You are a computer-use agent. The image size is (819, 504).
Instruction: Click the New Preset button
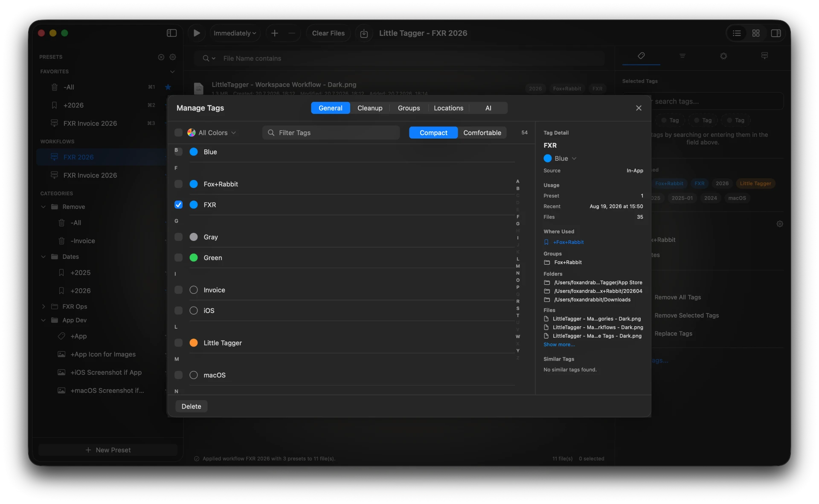point(108,450)
